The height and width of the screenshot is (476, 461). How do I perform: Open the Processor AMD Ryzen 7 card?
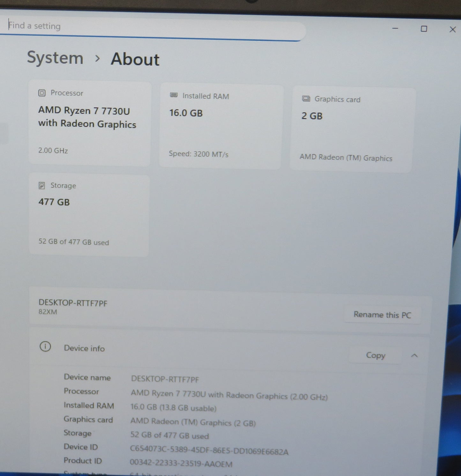click(x=90, y=123)
